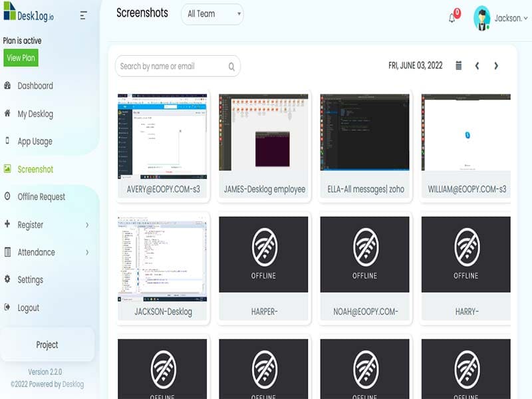532x399 pixels.
Task: Open Settings menu item
Action: coord(30,280)
